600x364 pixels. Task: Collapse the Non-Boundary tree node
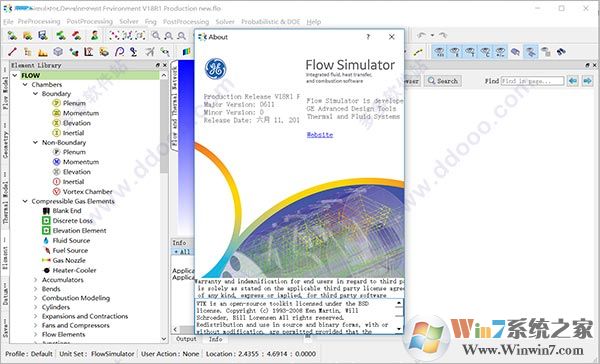pyautogui.click(x=35, y=142)
